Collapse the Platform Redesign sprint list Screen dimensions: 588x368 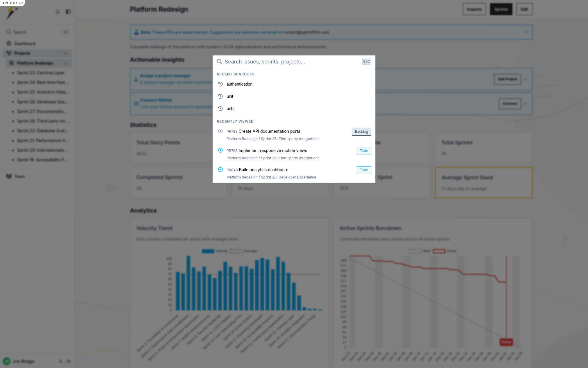pyautogui.click(x=65, y=63)
